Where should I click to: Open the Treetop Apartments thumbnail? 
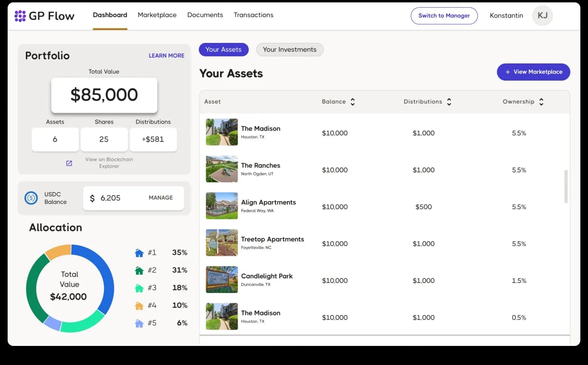click(x=222, y=243)
